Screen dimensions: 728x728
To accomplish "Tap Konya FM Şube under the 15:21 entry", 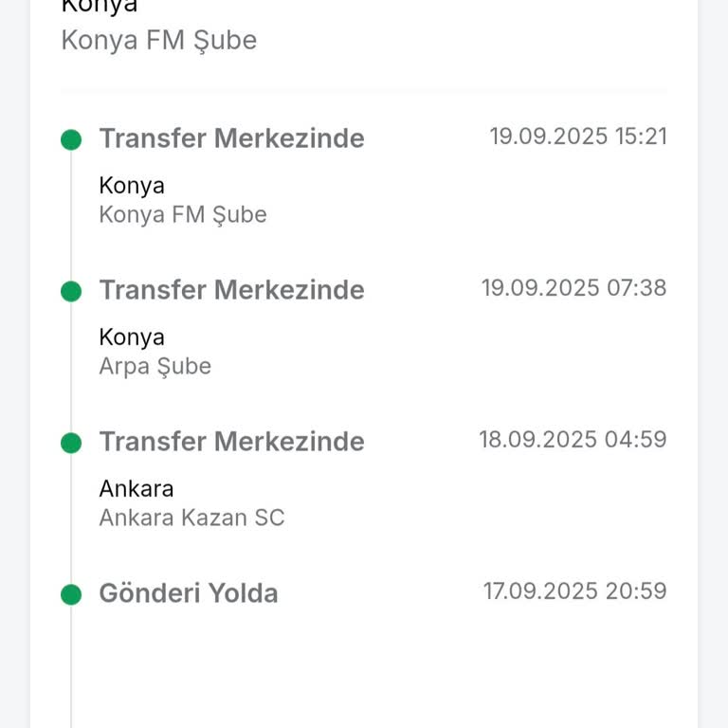I will tap(183, 215).
